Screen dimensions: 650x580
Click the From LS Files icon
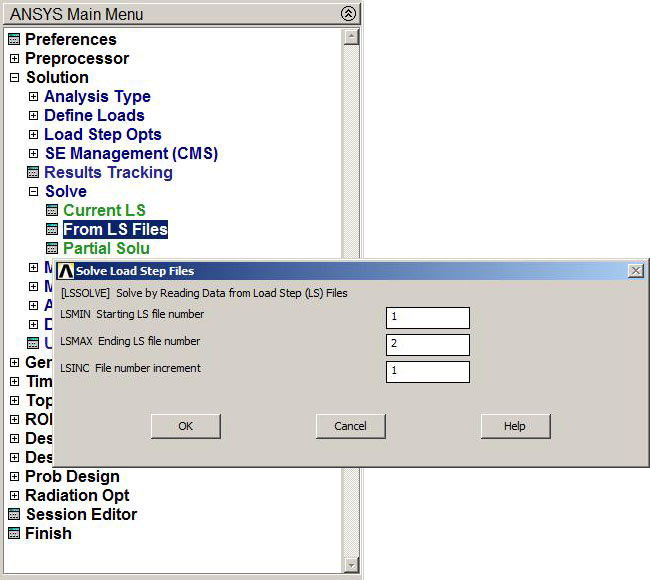pos(52,230)
